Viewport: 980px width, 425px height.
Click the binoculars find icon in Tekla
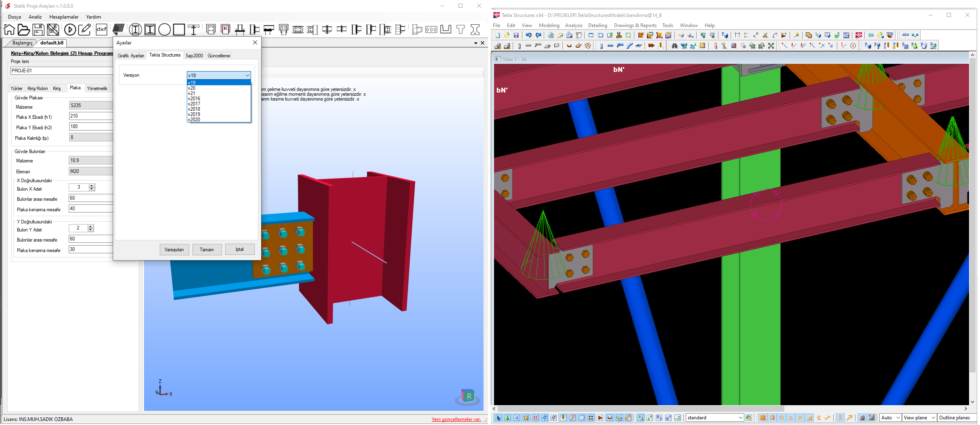(674, 46)
